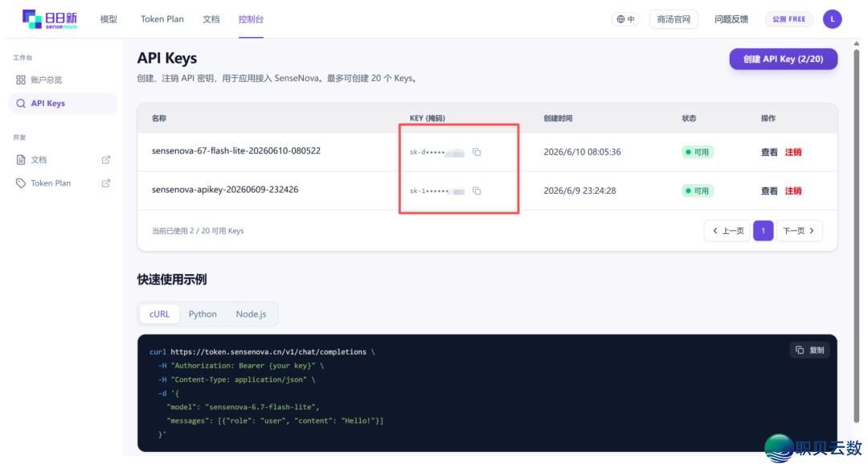Click creation time 2026/6/10 08:05:36
868x468 pixels.
(x=582, y=152)
